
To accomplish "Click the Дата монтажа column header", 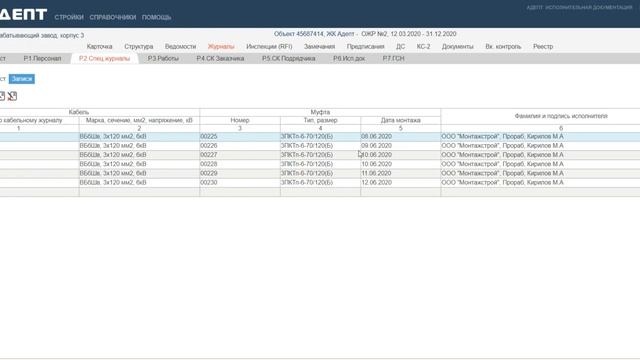I will point(400,120).
